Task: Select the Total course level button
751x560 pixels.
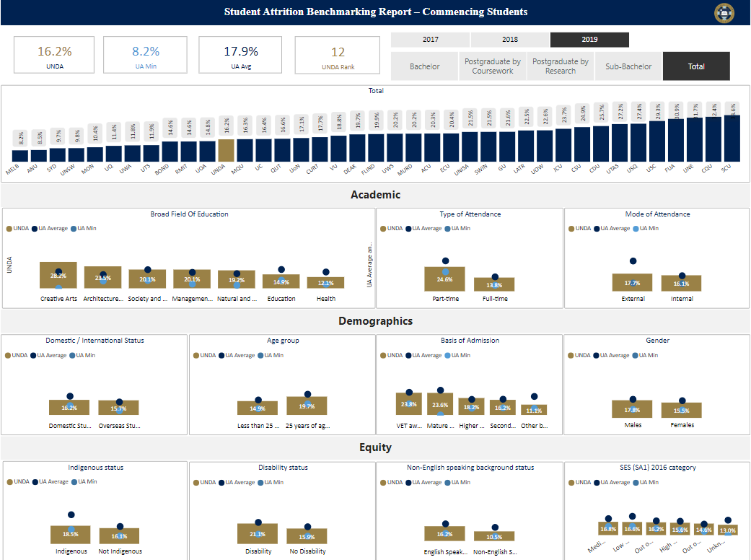Action: (696, 66)
